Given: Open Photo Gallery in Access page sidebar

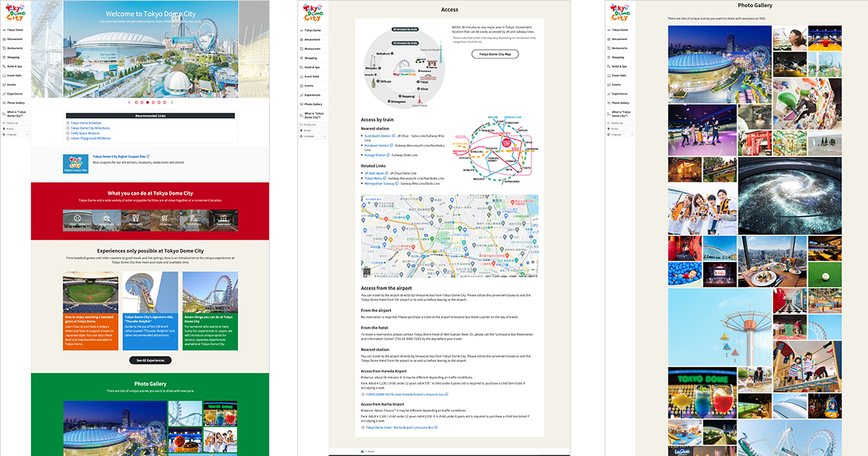Looking at the screenshot, I should tap(313, 104).
